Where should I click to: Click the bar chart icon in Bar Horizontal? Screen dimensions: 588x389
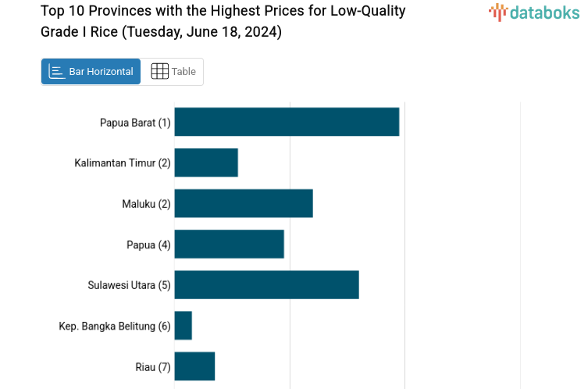pos(56,72)
